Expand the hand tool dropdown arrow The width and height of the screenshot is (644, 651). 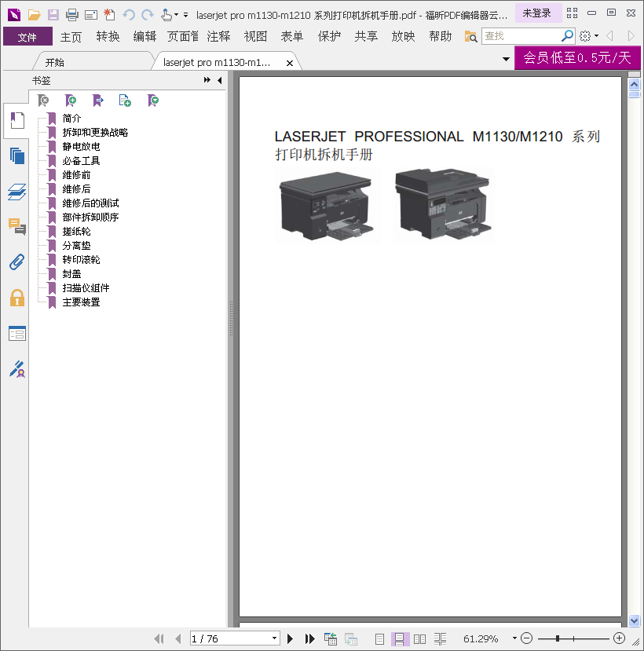click(177, 15)
